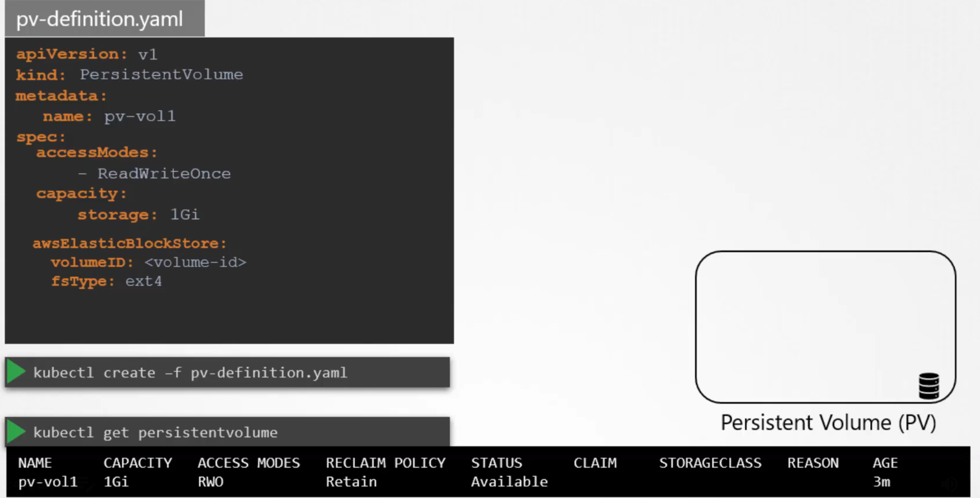
Task: Click the 'kubectl create -f pv-definition.yaml' command text
Action: click(190, 373)
